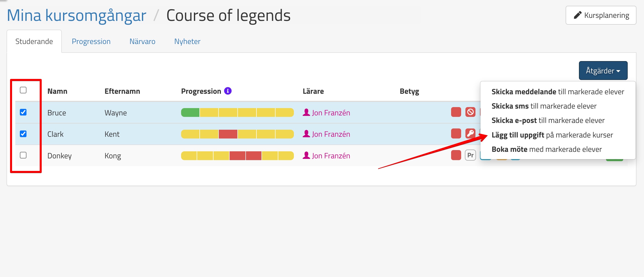Screen dimensions: 644x277
Task: Click the key icon in Clark's row
Action: 470,133
